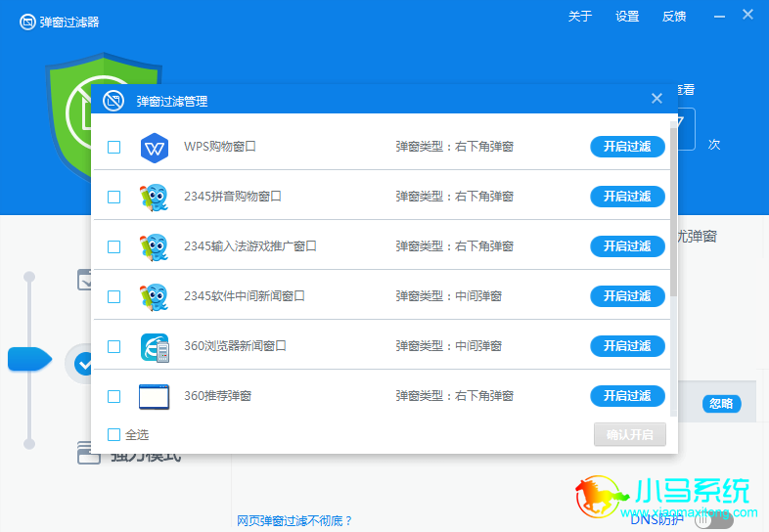Screen dimensions: 769x532
Task: Click the 360浏览器新闻窗口 browser icon
Action: pyautogui.click(x=155, y=347)
